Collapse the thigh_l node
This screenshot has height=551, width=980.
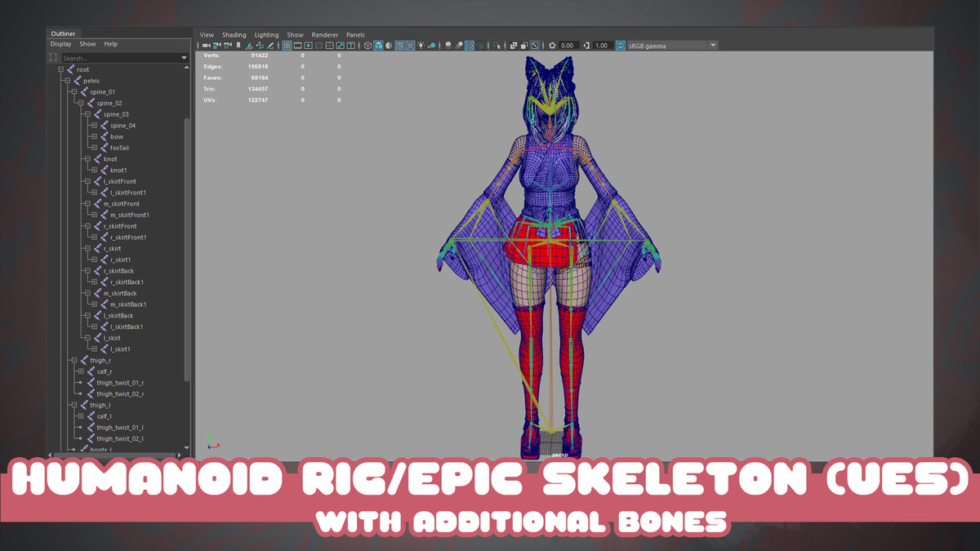click(x=73, y=405)
